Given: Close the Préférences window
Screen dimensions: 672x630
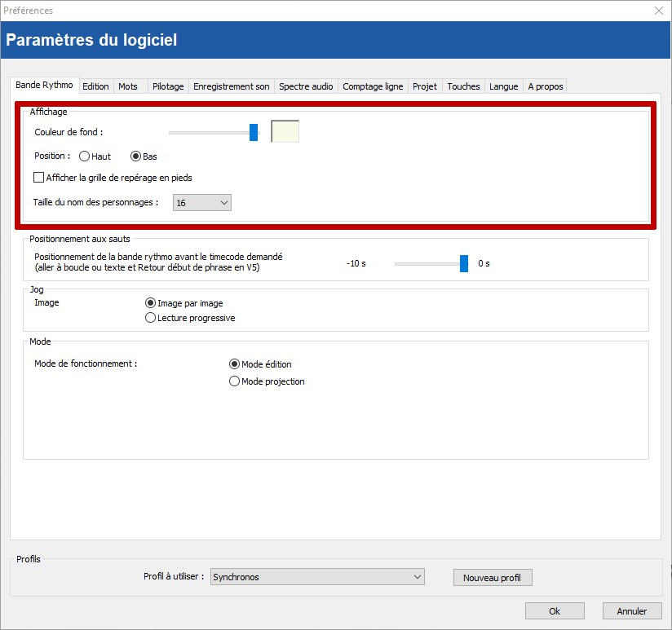Looking at the screenshot, I should pos(659,11).
